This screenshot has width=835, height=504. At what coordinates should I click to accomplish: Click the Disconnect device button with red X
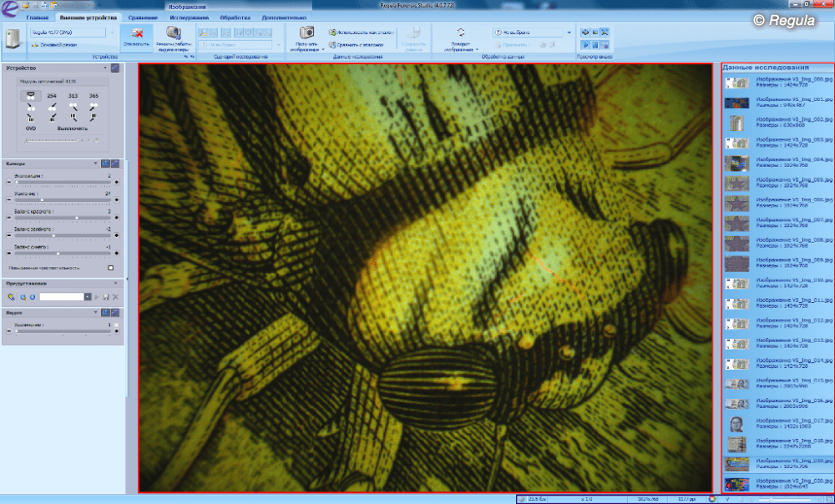136,38
